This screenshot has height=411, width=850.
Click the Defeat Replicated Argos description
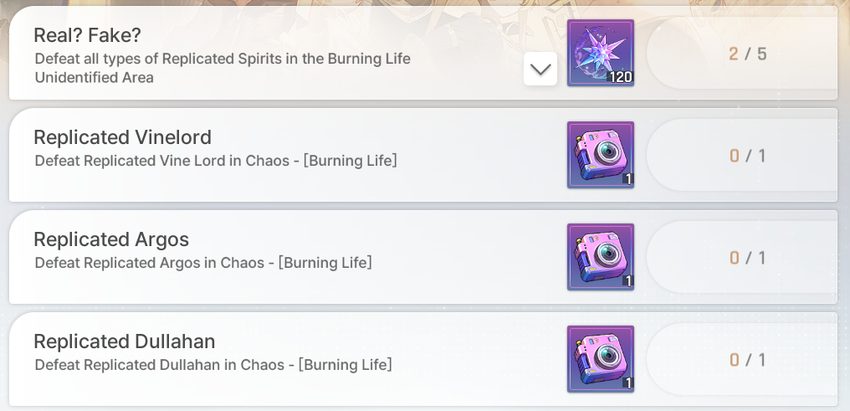click(203, 263)
